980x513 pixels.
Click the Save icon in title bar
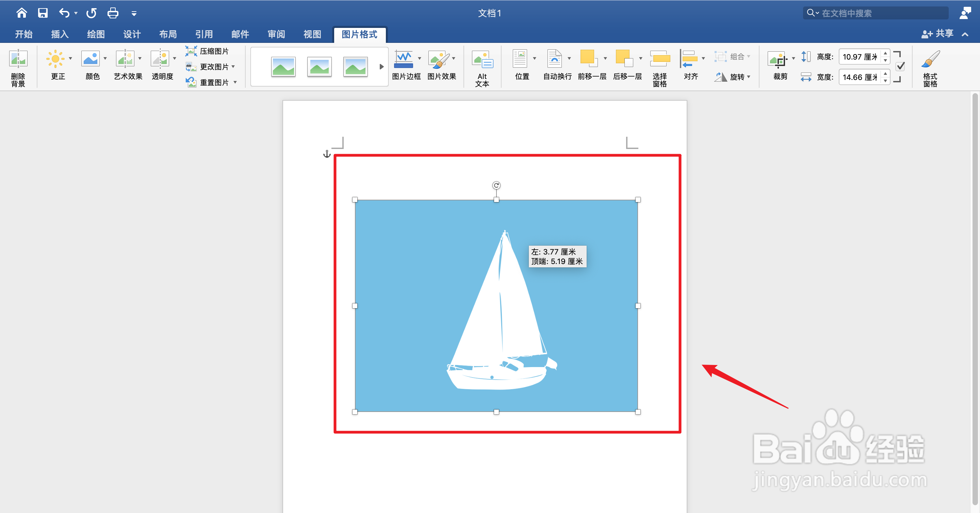[43, 13]
